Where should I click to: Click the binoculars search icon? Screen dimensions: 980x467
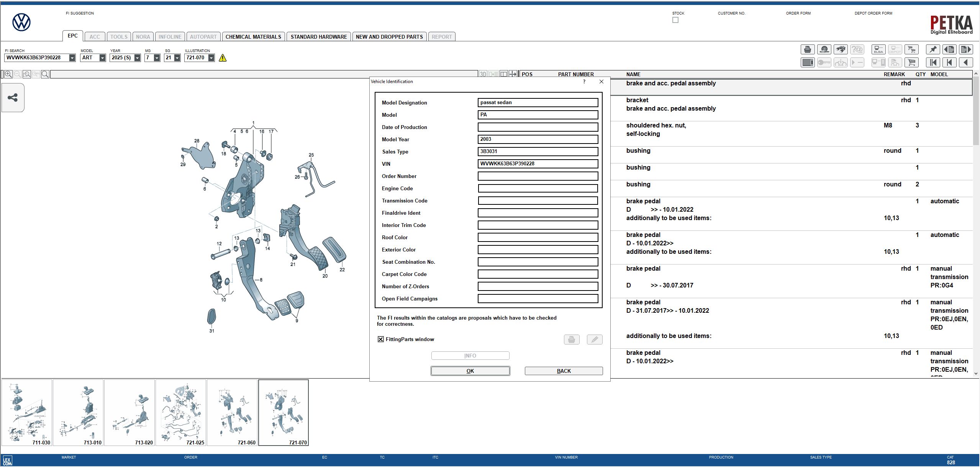click(x=841, y=49)
